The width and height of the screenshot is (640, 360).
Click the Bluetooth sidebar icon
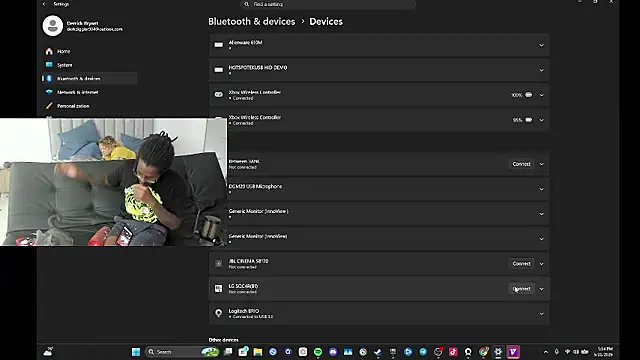point(49,78)
